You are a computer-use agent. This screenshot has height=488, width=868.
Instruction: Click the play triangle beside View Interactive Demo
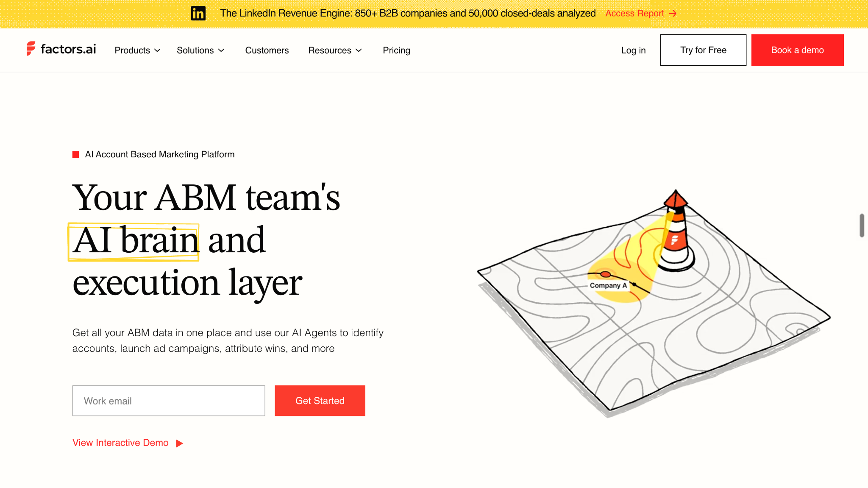(x=179, y=443)
